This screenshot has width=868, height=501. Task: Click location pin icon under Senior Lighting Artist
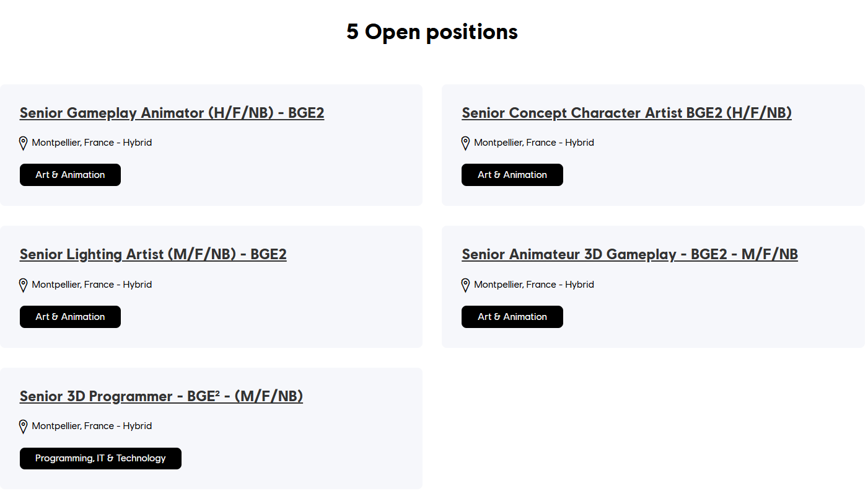pyautogui.click(x=24, y=285)
